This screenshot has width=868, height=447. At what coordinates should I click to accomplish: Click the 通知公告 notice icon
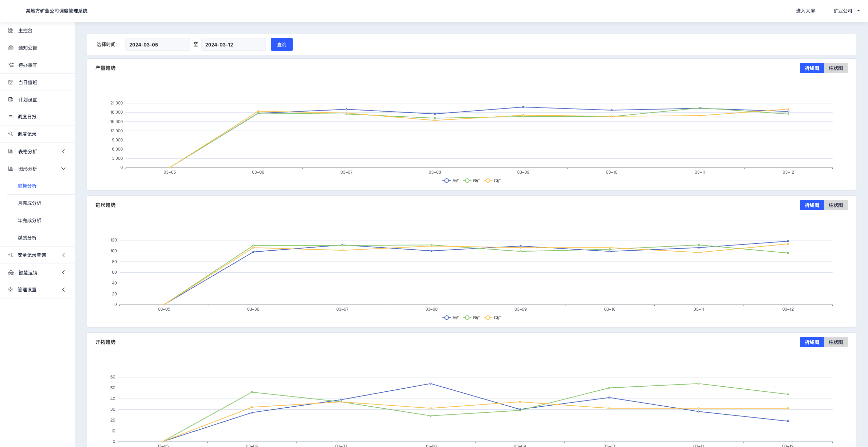coord(11,48)
